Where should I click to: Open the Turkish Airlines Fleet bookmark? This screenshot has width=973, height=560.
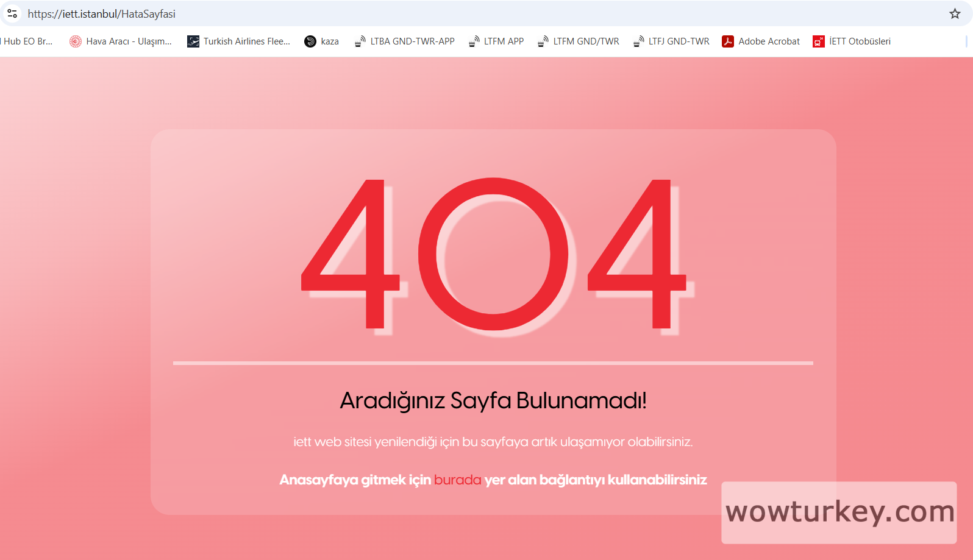point(239,41)
